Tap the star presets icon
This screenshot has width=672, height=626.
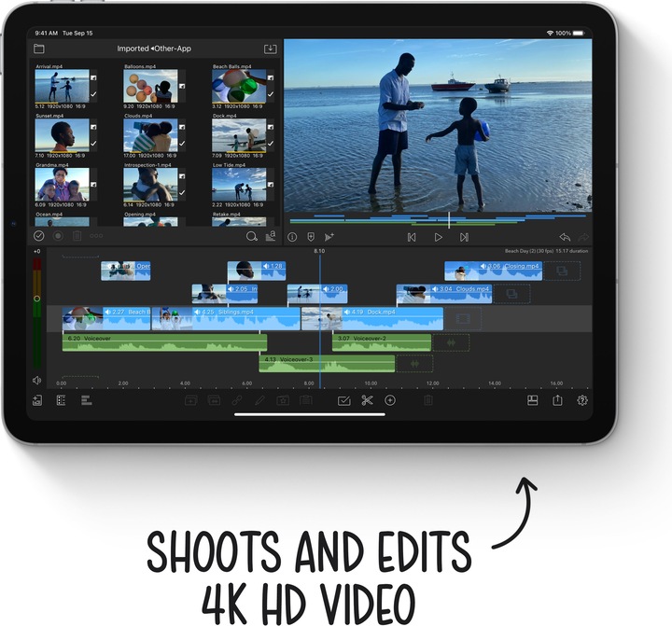pos(283,400)
